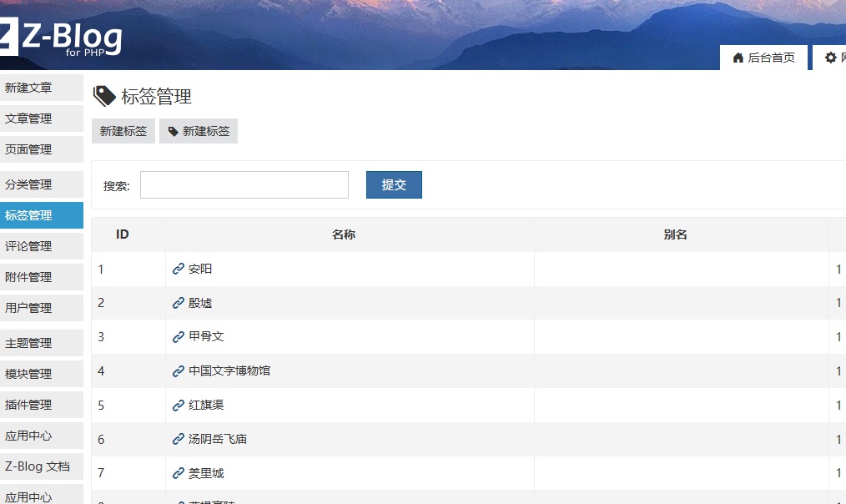This screenshot has width=846, height=504.
Task: Open link icon for tag 甲骨文
Action: coord(178,337)
